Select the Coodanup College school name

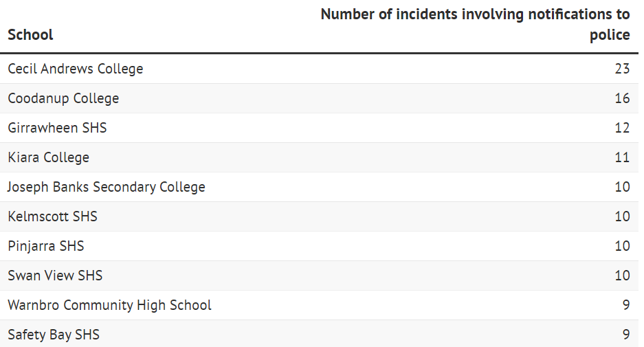63,98
